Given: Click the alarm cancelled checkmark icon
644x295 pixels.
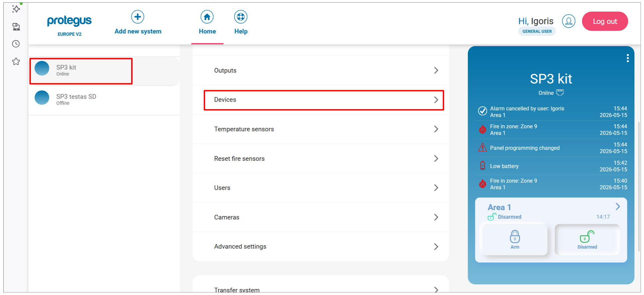Looking at the screenshot, I should (x=482, y=111).
